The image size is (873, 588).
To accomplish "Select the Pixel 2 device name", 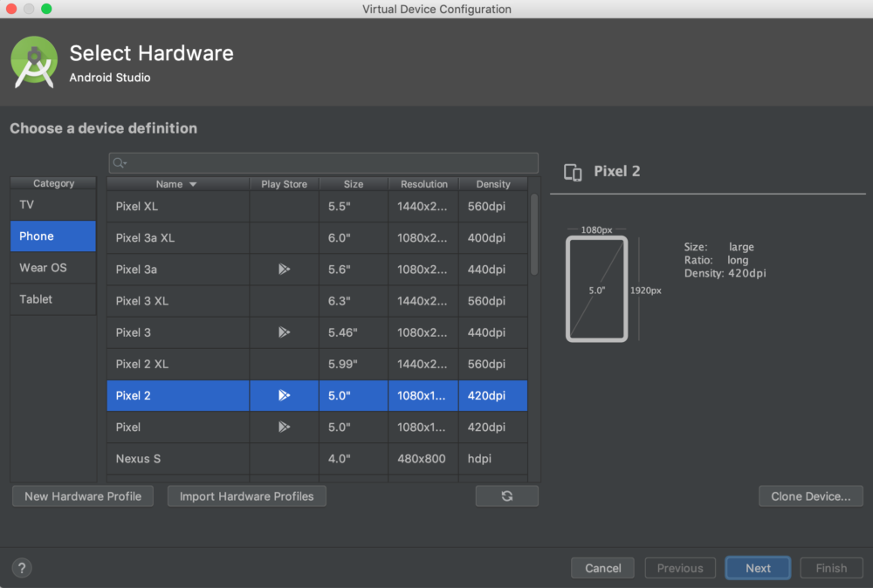I will click(133, 395).
